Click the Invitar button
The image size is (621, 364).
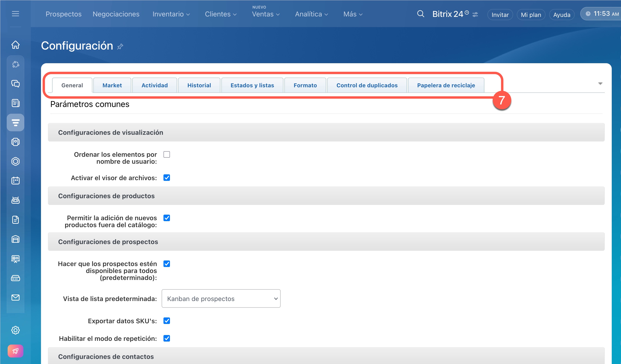pyautogui.click(x=500, y=15)
